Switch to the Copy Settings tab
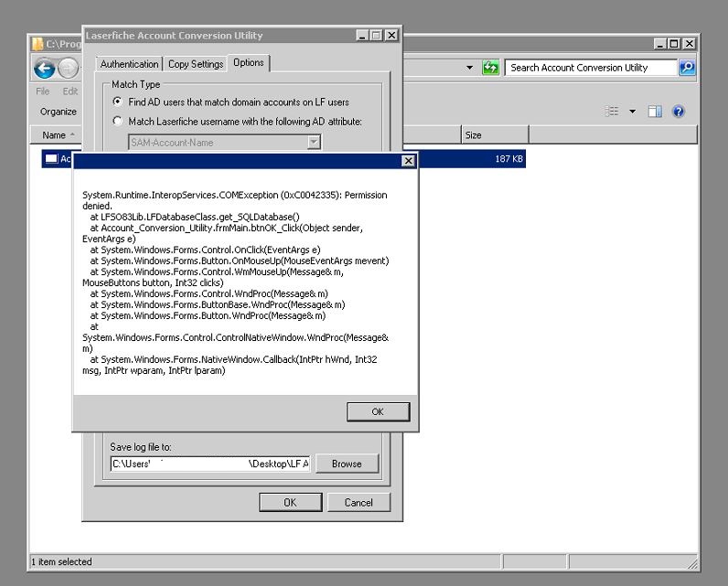 (196, 64)
